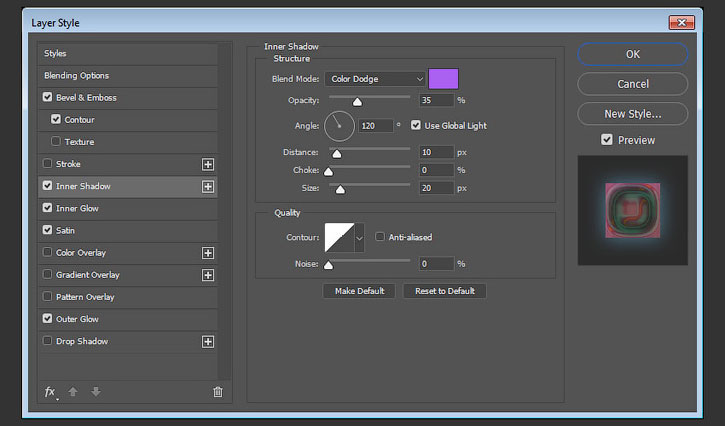Disable the Satin effect
The width and height of the screenshot is (725, 426).
coord(47,230)
